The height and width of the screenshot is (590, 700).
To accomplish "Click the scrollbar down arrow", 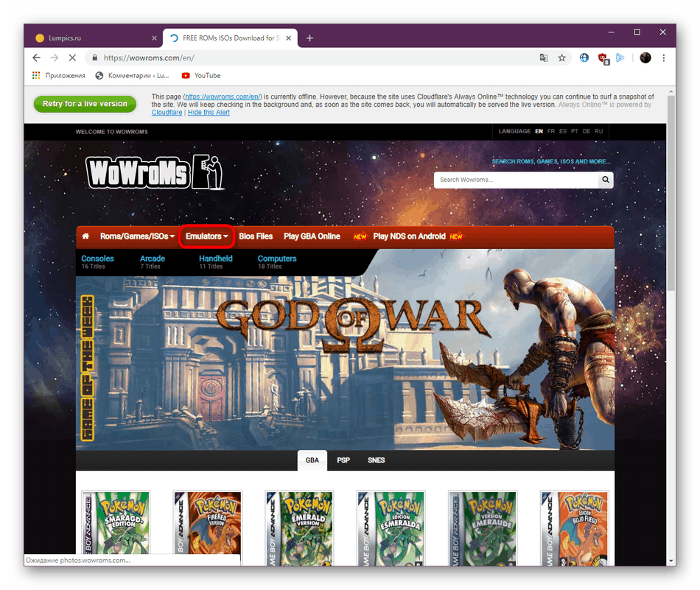I will [671, 561].
